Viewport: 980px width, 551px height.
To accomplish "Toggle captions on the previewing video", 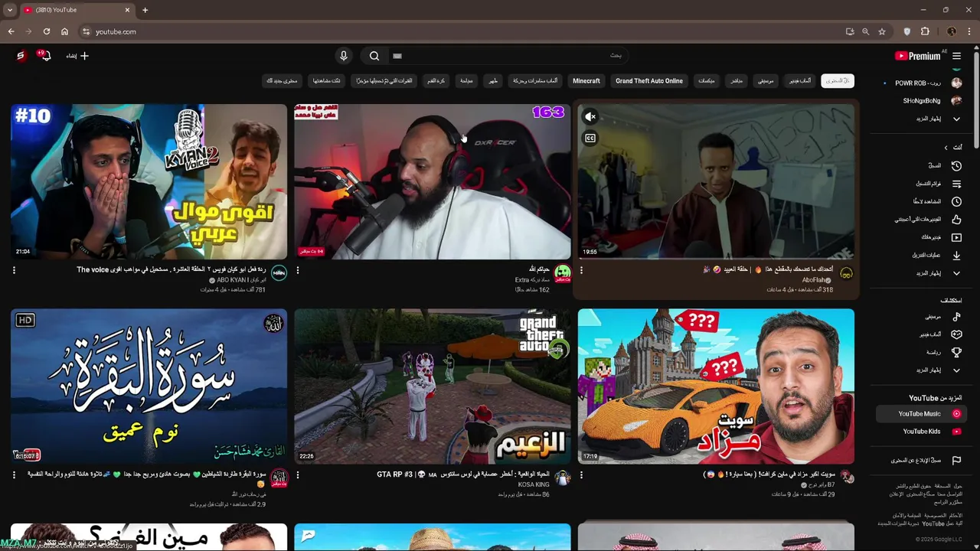I will point(590,139).
